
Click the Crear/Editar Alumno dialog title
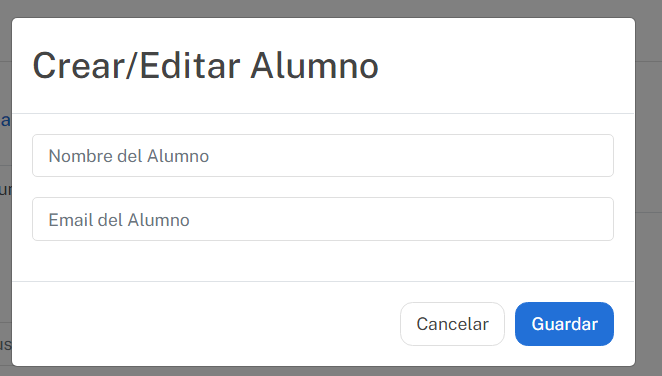point(206,66)
